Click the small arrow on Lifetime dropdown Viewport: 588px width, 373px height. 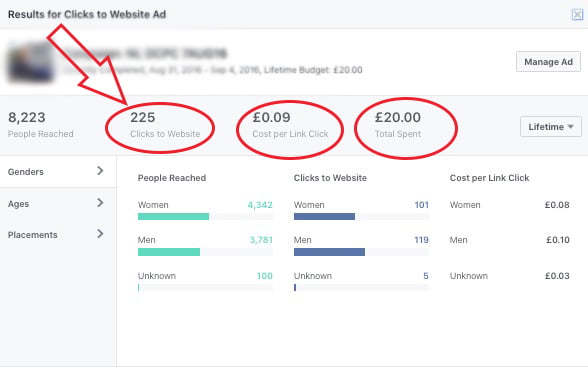coord(570,127)
